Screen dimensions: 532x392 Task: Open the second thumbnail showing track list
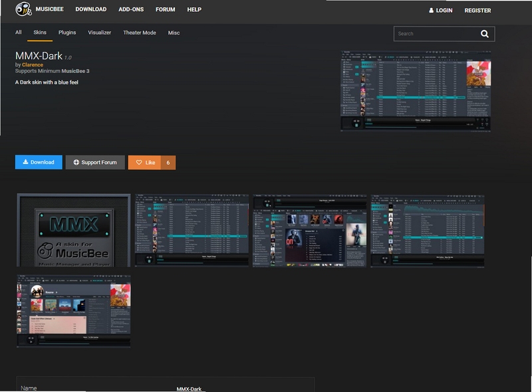click(x=192, y=231)
